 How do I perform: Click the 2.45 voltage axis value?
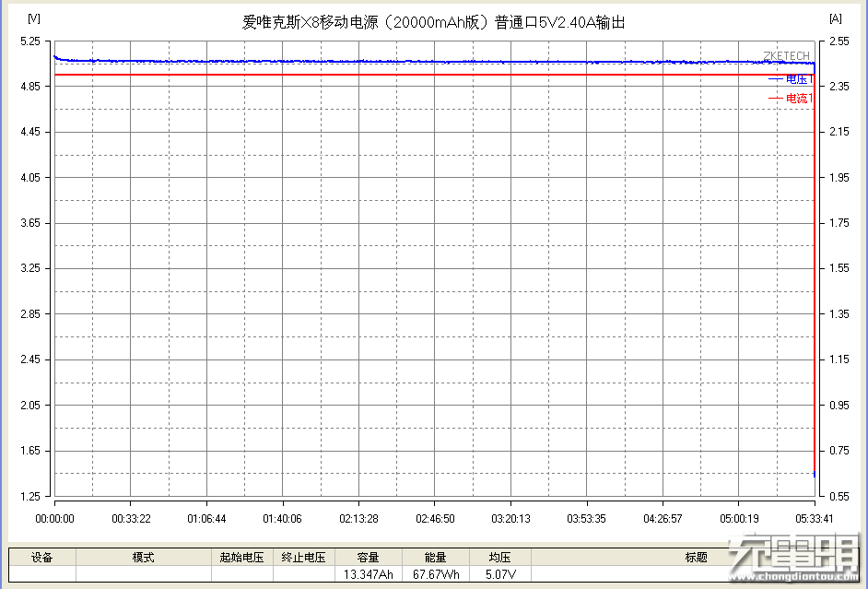pos(30,359)
